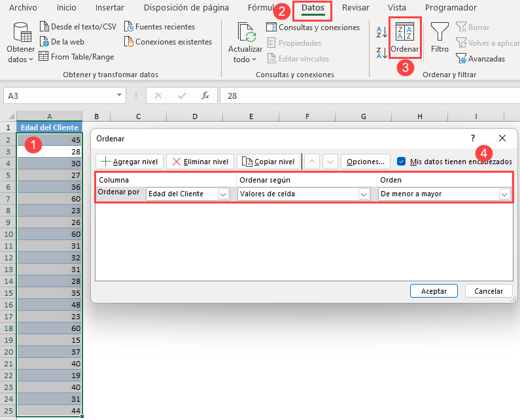The image size is (520, 420).
Task: Click select-all corner of the sheet
Action: pyautogui.click(x=11, y=116)
